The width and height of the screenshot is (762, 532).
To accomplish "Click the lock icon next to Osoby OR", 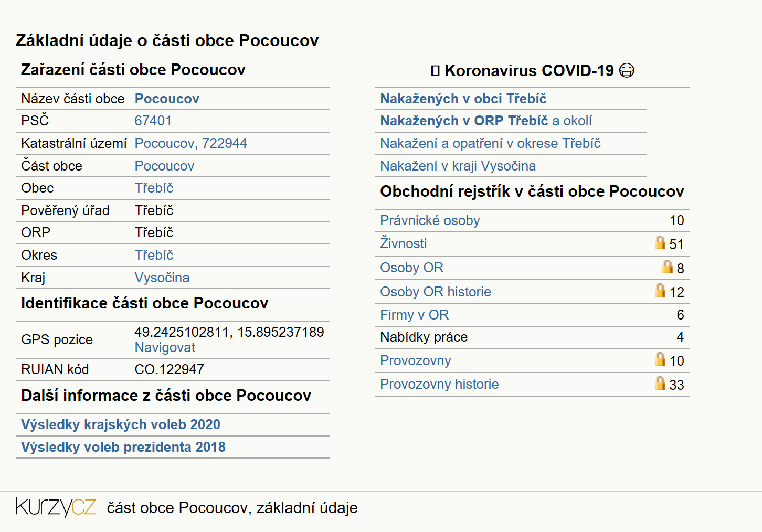I will point(668,267).
